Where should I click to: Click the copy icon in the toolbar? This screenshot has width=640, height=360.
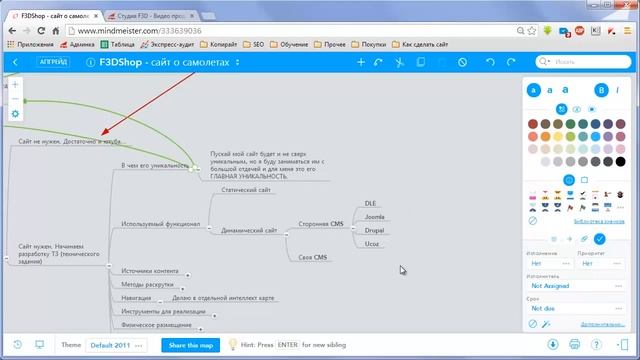click(x=421, y=62)
